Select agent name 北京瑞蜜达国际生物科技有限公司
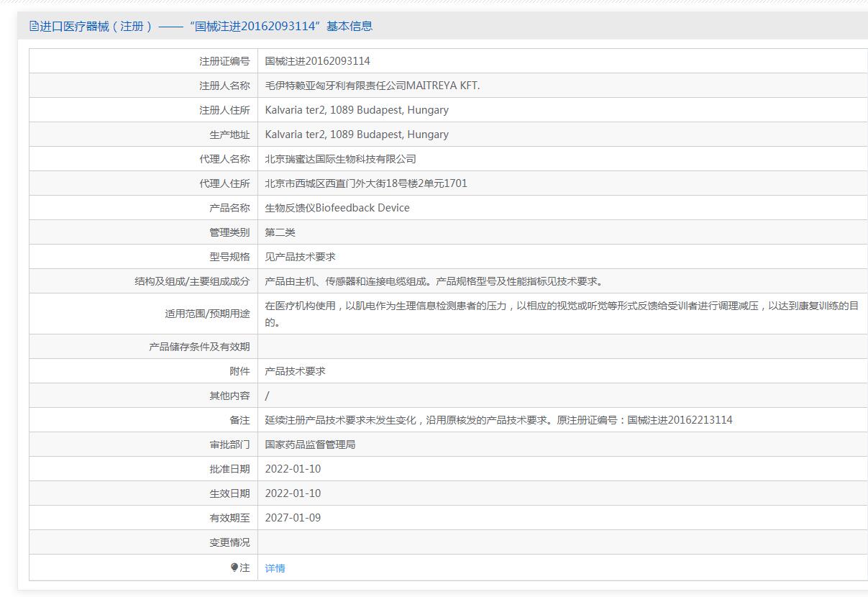Image resolution: width=868 pixels, height=597 pixels. coord(340,159)
